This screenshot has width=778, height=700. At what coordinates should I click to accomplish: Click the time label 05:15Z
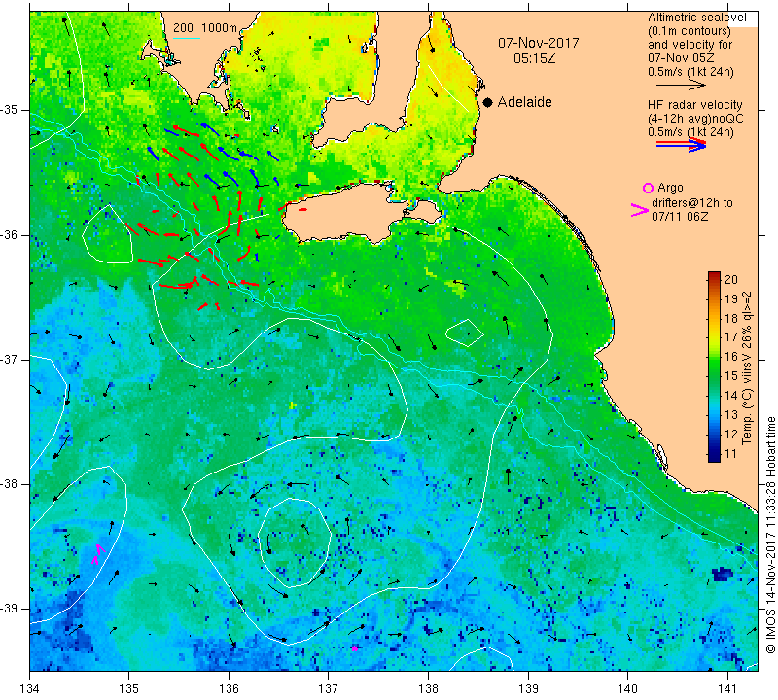pyautogui.click(x=534, y=58)
